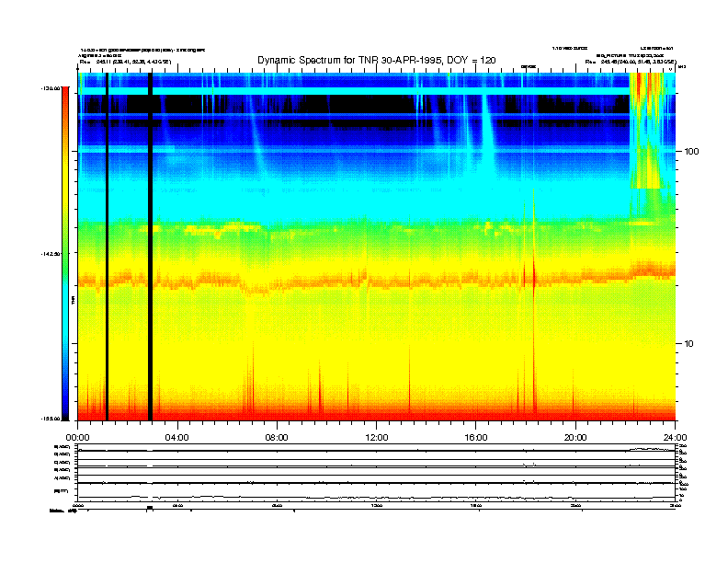
Task: Click the 04:00 time axis label
Action: (x=176, y=438)
